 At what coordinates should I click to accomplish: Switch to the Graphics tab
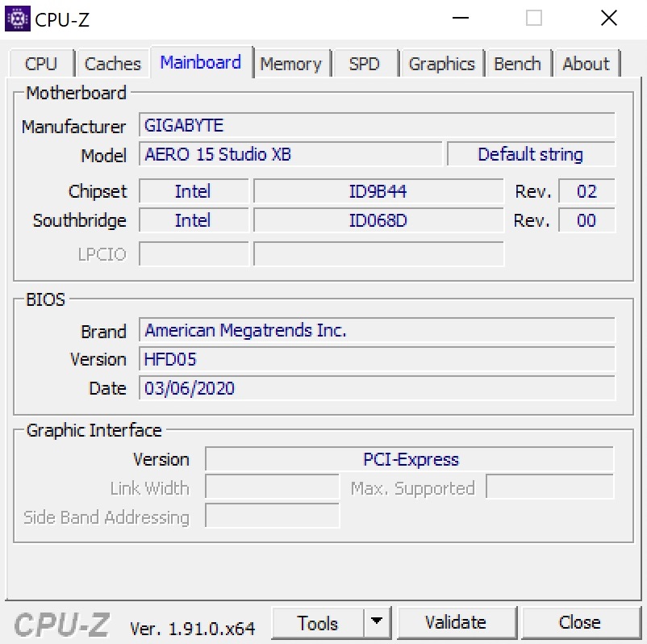[442, 64]
